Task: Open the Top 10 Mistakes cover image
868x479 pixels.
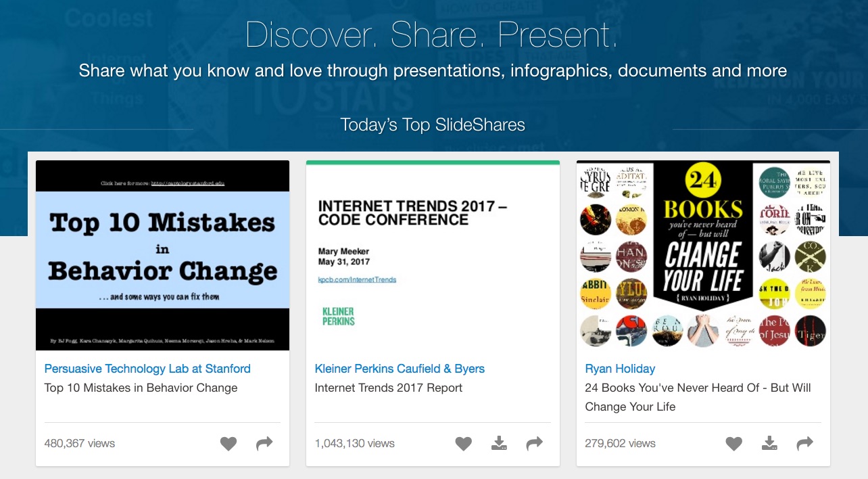Action: (162, 255)
